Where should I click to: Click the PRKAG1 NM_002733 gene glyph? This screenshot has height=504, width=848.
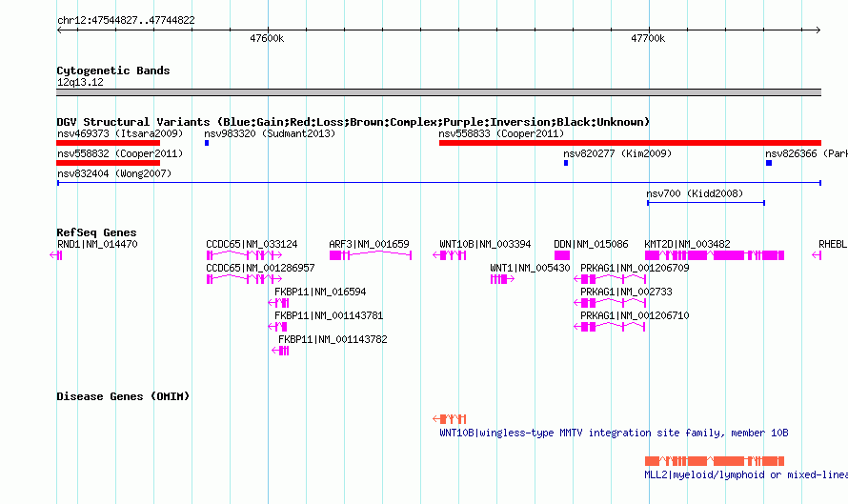coord(610,303)
